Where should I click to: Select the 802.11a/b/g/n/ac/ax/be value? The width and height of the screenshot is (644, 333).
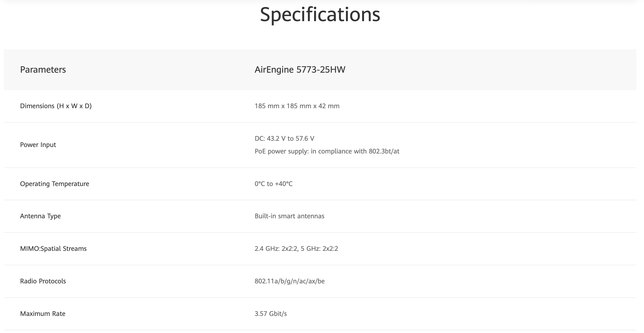tap(289, 281)
